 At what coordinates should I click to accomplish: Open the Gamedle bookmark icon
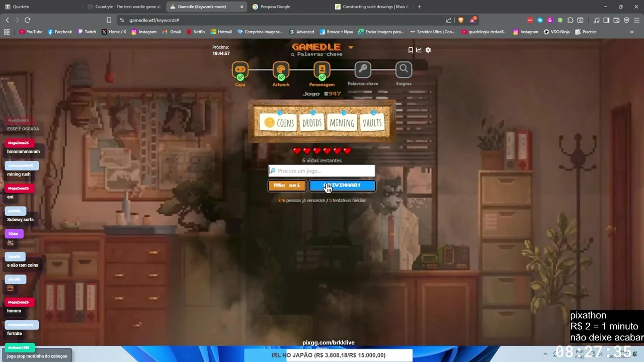(x=411, y=50)
